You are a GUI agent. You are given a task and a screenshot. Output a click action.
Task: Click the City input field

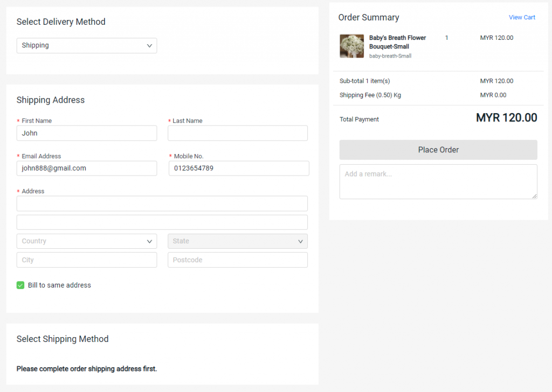coord(87,260)
